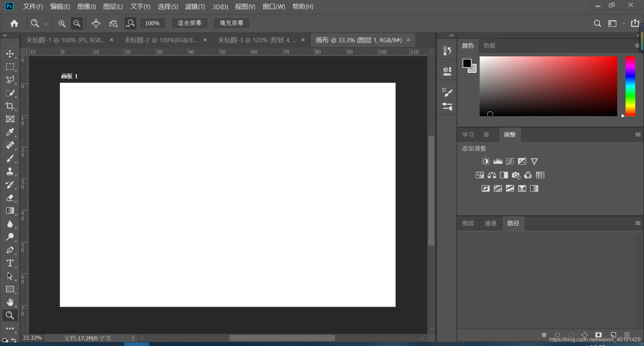Expand the toolbox to two columns
This screenshot has height=346, width=644.
5,35
